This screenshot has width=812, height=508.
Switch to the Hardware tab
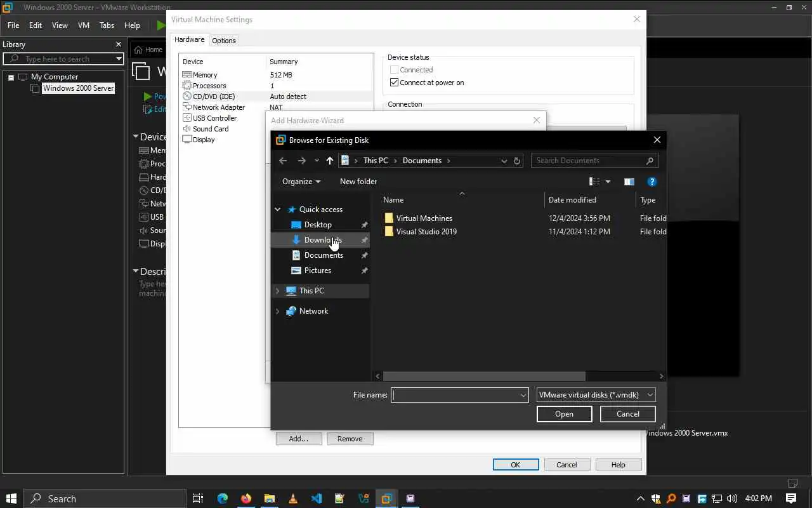tap(190, 39)
